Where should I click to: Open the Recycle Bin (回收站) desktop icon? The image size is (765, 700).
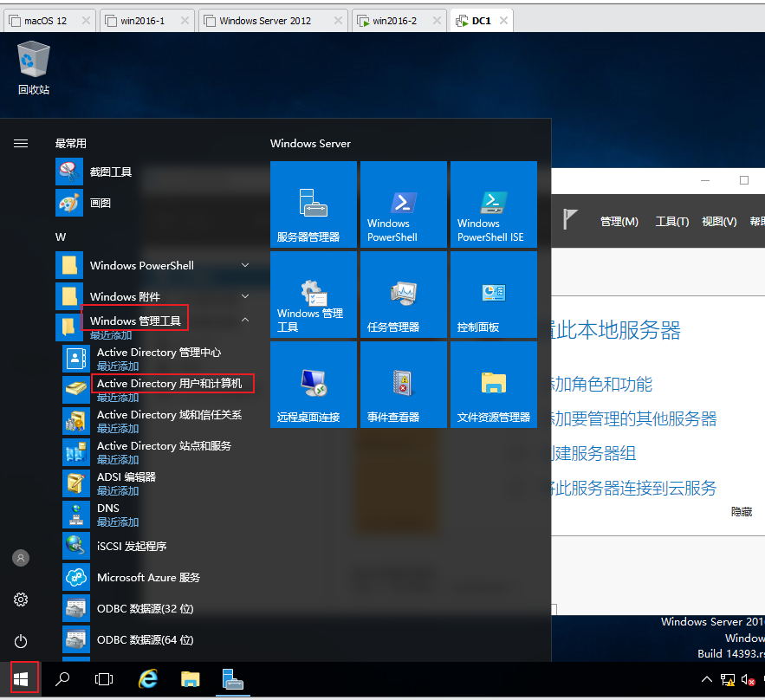34,68
